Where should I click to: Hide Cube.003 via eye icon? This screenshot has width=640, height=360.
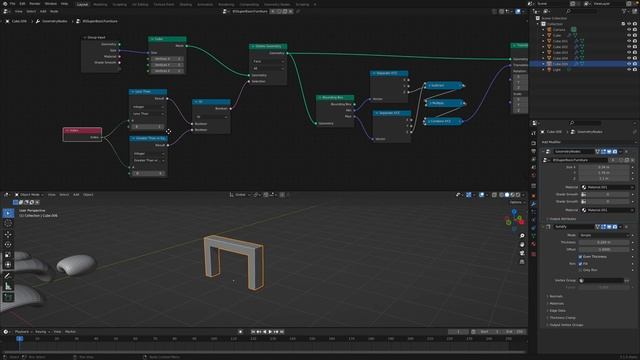click(629, 53)
